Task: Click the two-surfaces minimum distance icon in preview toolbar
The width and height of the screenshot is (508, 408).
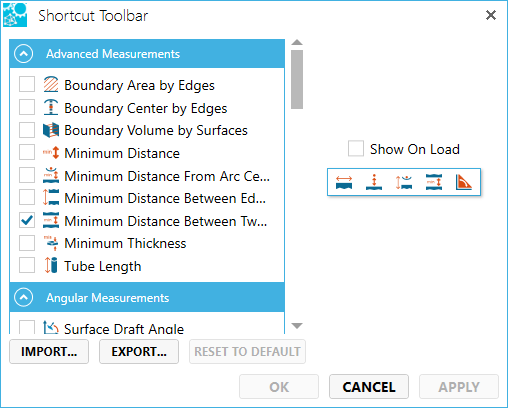Action: pos(434,182)
